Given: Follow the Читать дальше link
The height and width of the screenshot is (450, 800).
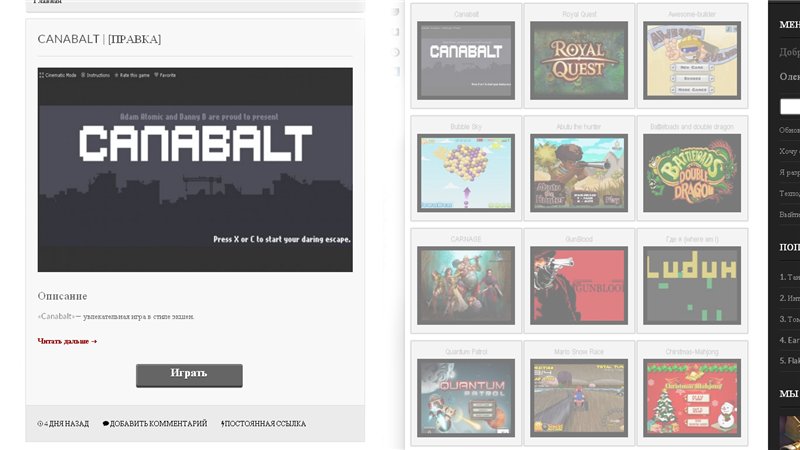Looking at the screenshot, I should [67, 341].
